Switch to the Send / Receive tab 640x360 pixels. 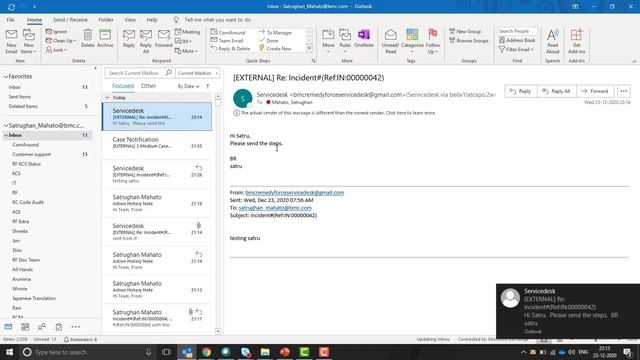[70, 20]
